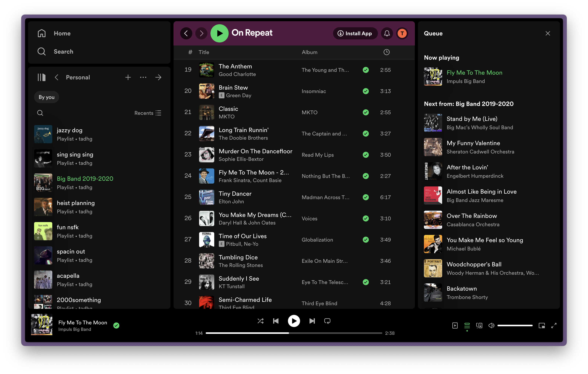Go back from the Personal folder

[57, 77]
